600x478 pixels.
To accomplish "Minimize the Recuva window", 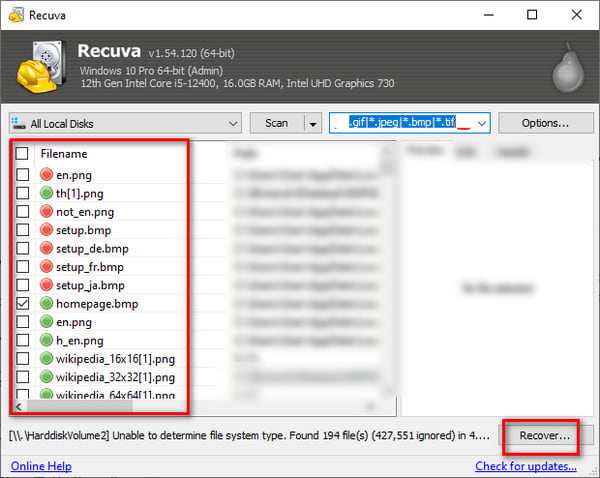I will tap(489, 15).
